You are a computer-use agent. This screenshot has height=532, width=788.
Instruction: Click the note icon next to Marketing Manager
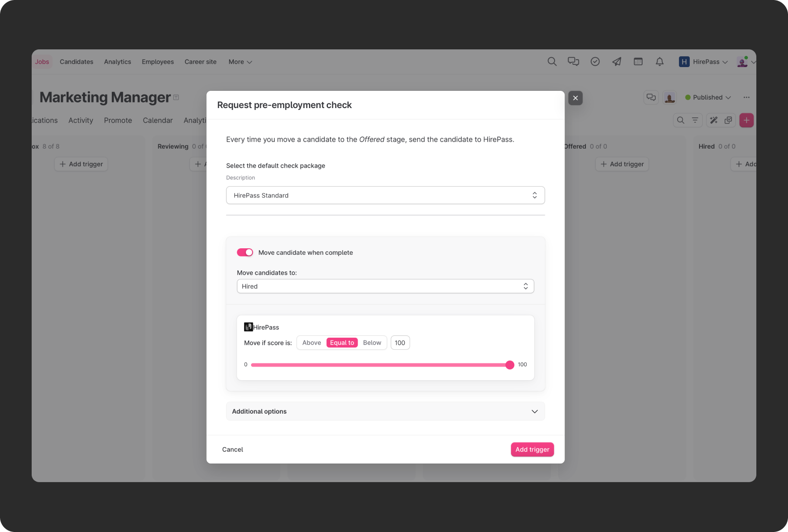click(176, 97)
